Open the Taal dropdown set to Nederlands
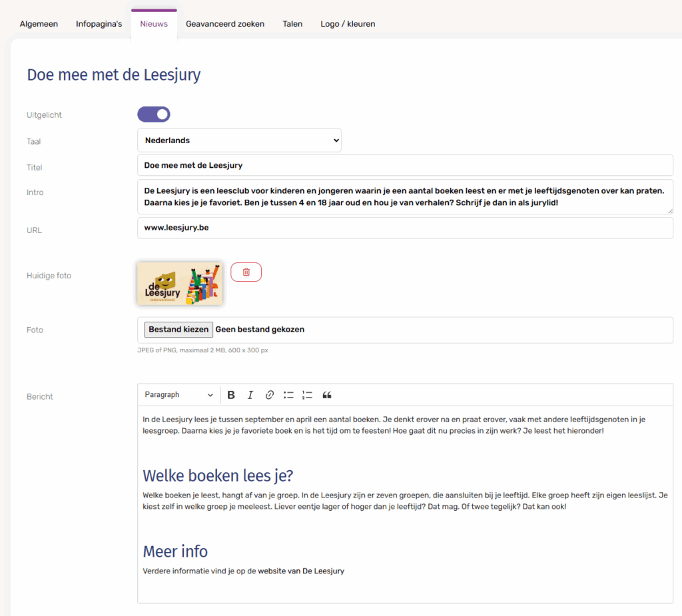The width and height of the screenshot is (682, 616). (x=239, y=141)
